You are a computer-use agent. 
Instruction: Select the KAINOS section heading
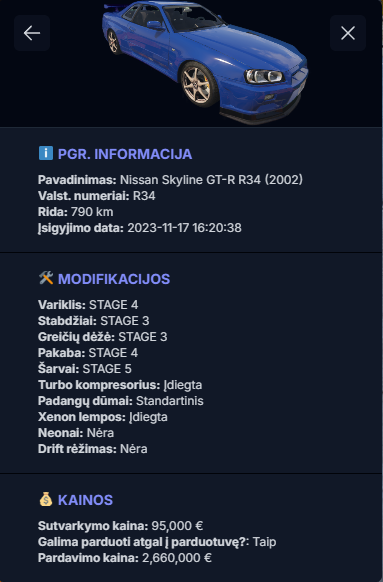point(85,500)
